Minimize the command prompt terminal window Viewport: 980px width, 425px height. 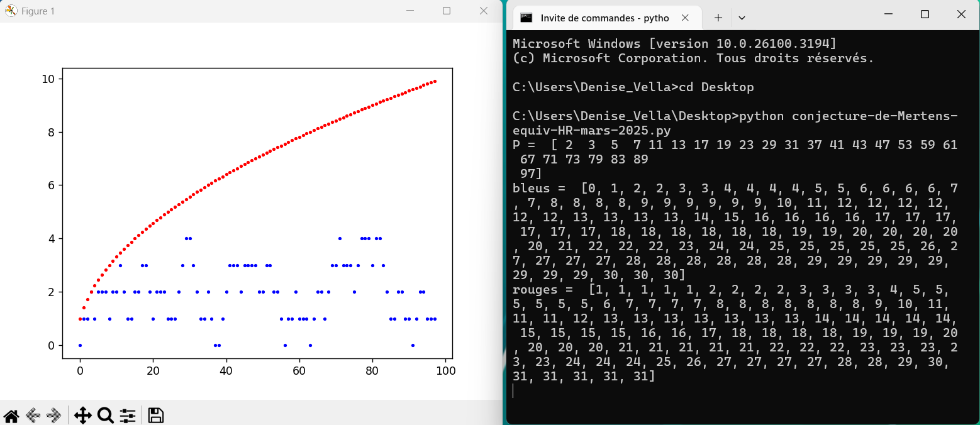888,14
